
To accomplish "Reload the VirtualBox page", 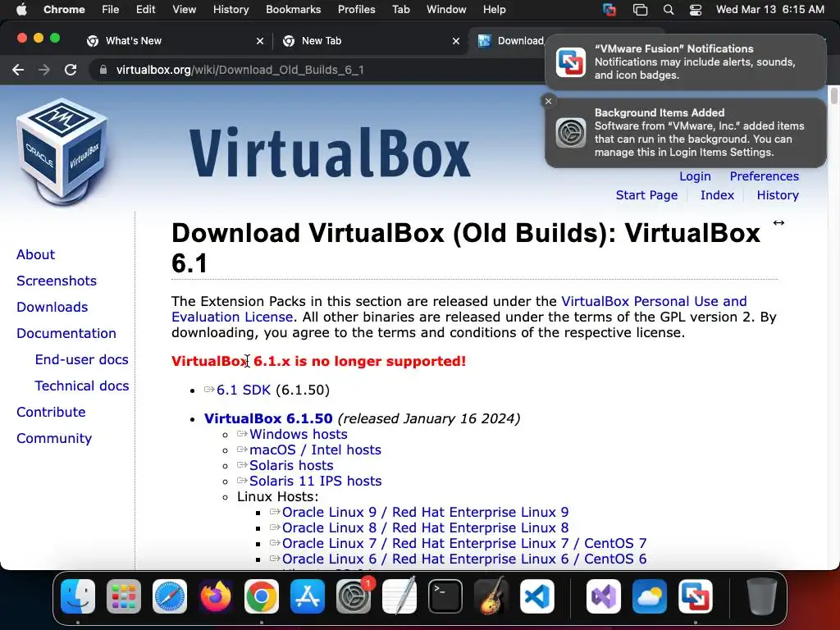I will click(71, 70).
